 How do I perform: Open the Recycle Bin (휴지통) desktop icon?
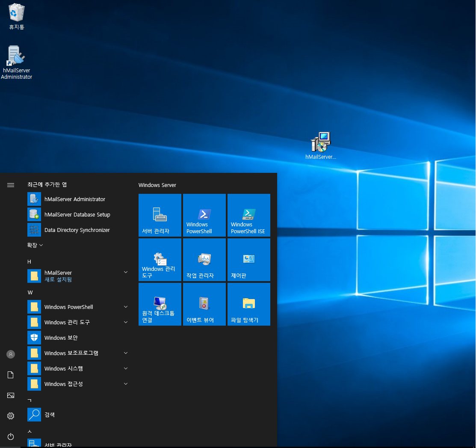point(16,17)
